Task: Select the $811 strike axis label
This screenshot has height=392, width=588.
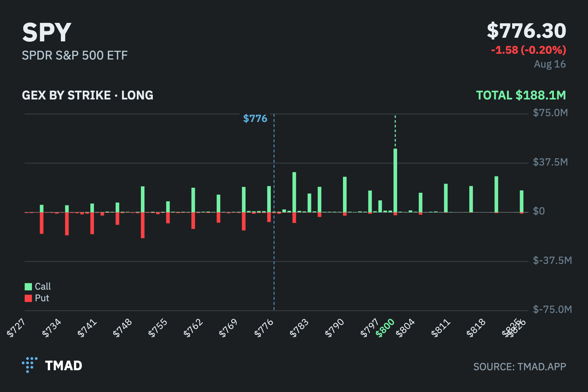Action: coord(441,327)
